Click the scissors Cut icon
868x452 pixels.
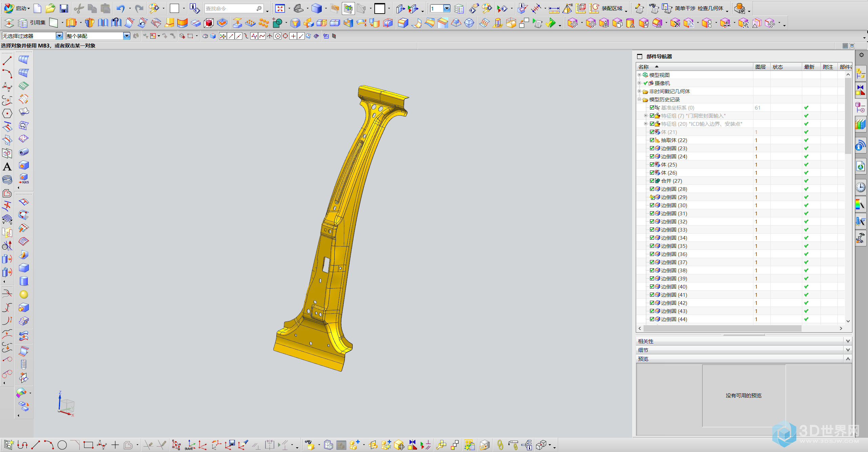point(79,8)
